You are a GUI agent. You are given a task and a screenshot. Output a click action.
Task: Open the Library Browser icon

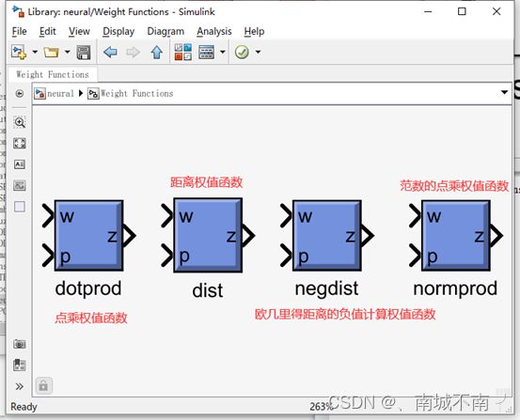click(x=183, y=52)
